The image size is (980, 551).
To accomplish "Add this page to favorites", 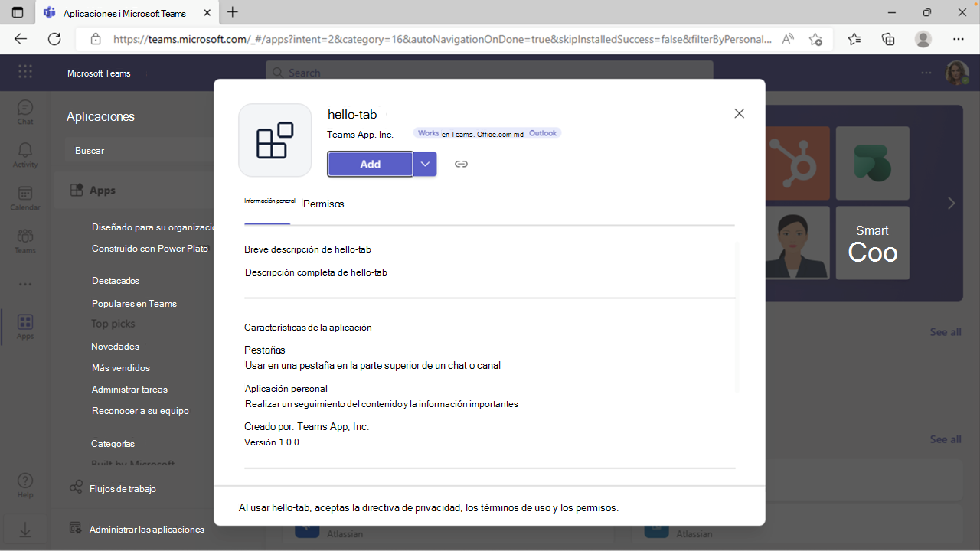I will [x=815, y=39].
